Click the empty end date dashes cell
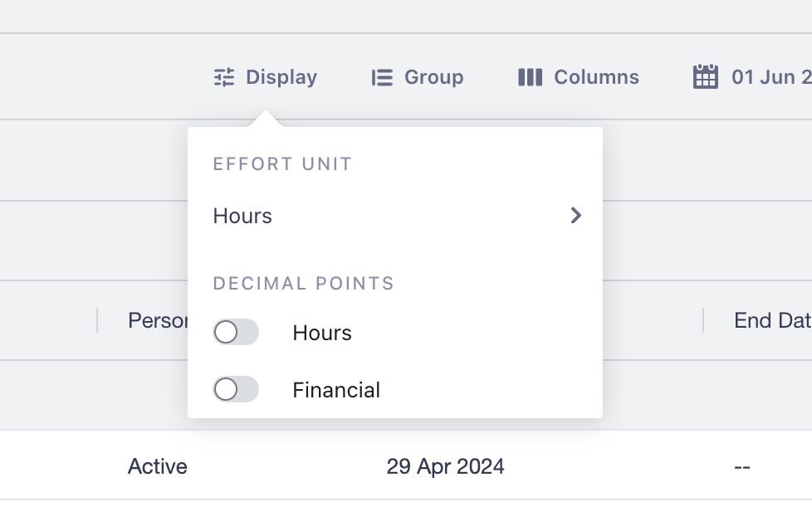The width and height of the screenshot is (812, 526). (742, 467)
